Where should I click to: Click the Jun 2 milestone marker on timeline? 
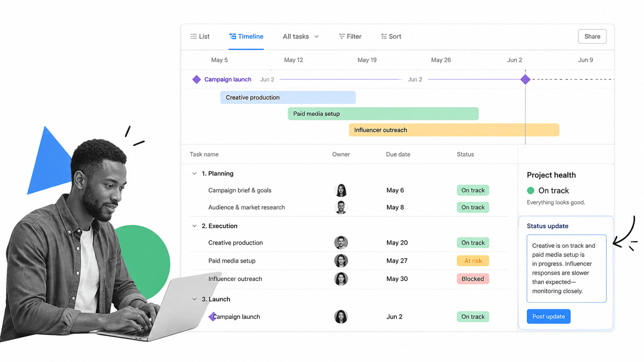(x=525, y=79)
